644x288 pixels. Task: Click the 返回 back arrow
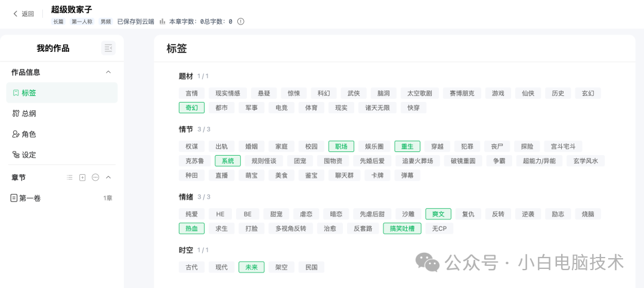16,14
